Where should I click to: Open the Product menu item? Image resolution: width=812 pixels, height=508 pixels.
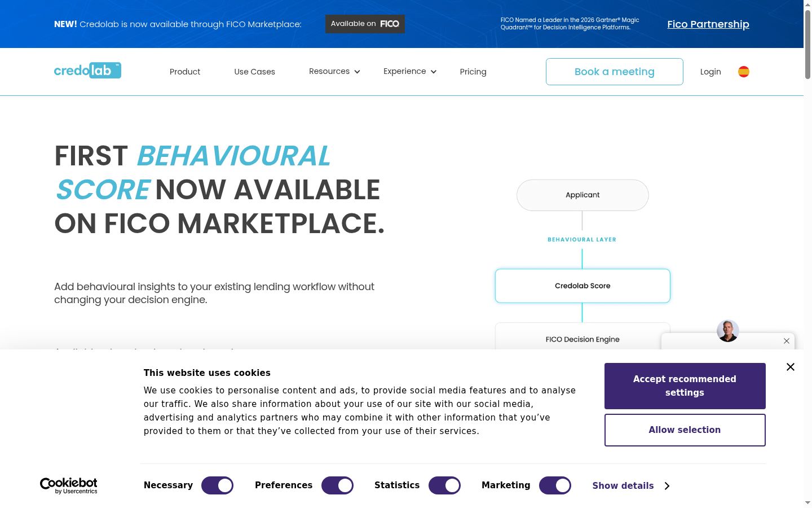click(x=185, y=72)
